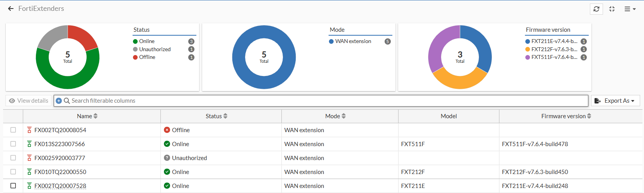Screen dimensions: 644x193
Task: Select the red Offline legend dot
Action: (x=135, y=57)
